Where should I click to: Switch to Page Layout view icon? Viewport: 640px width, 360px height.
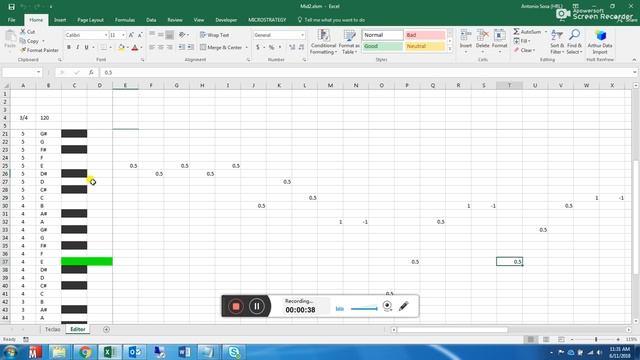pos(546,340)
